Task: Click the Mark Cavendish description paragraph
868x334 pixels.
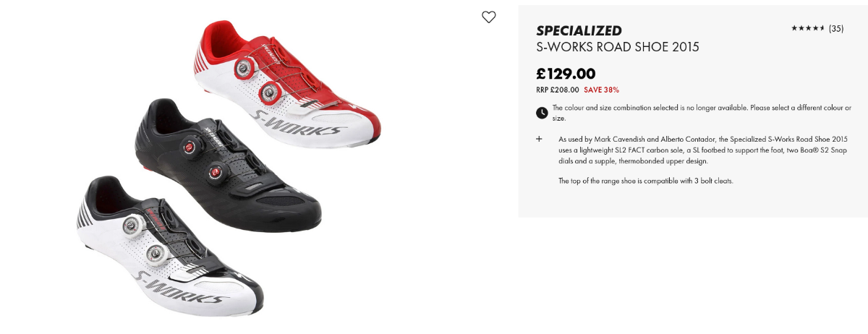Action: (x=702, y=150)
